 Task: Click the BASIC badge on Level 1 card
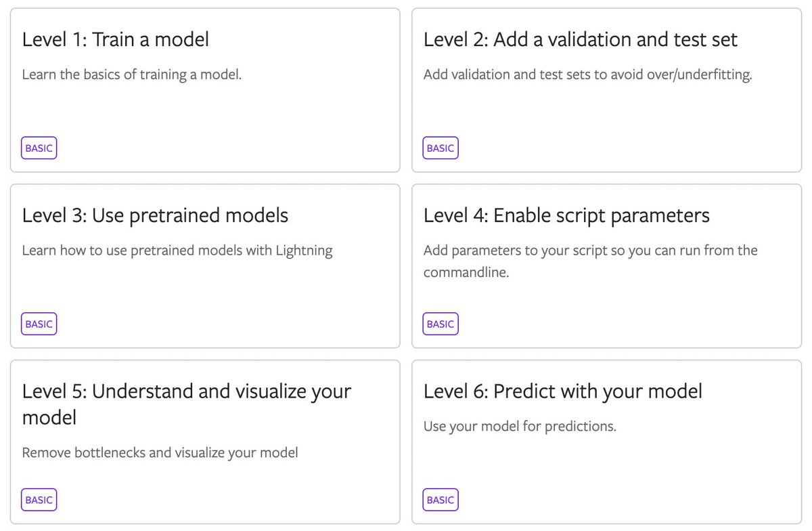click(39, 148)
